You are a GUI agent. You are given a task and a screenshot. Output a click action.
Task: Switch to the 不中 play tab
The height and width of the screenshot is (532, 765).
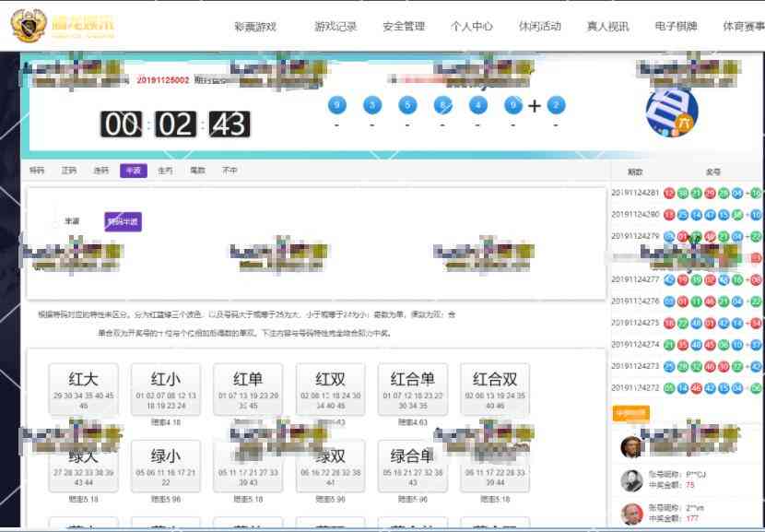229,171
